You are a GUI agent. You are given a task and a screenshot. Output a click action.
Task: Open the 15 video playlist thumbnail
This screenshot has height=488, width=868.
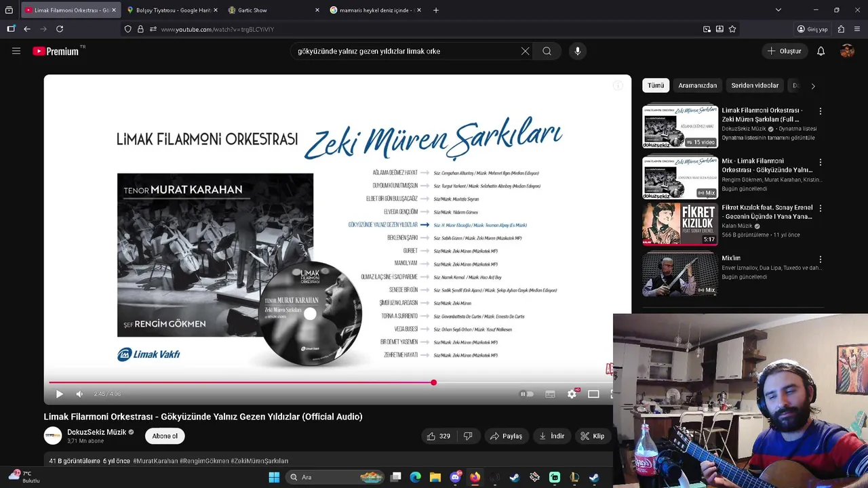[680, 126]
